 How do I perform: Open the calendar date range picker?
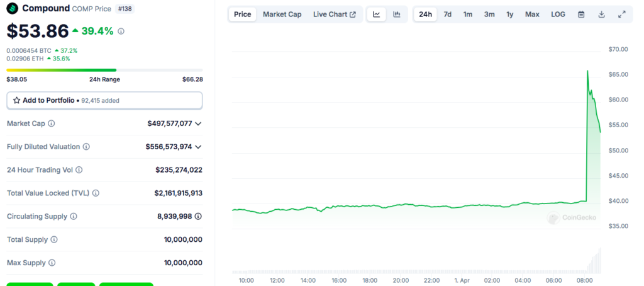point(581,14)
